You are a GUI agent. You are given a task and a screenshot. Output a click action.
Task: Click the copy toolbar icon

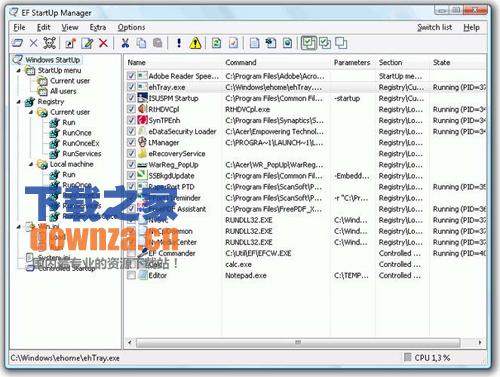pos(141,43)
